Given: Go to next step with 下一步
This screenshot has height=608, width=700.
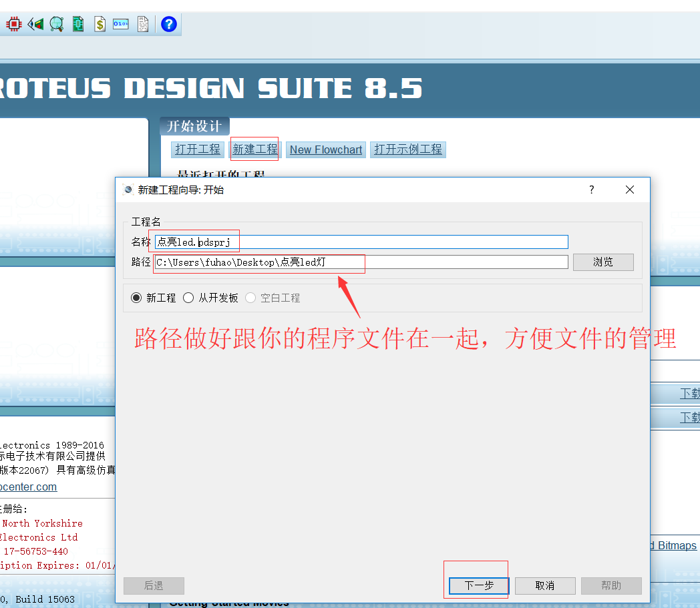Looking at the screenshot, I should pos(478,585).
